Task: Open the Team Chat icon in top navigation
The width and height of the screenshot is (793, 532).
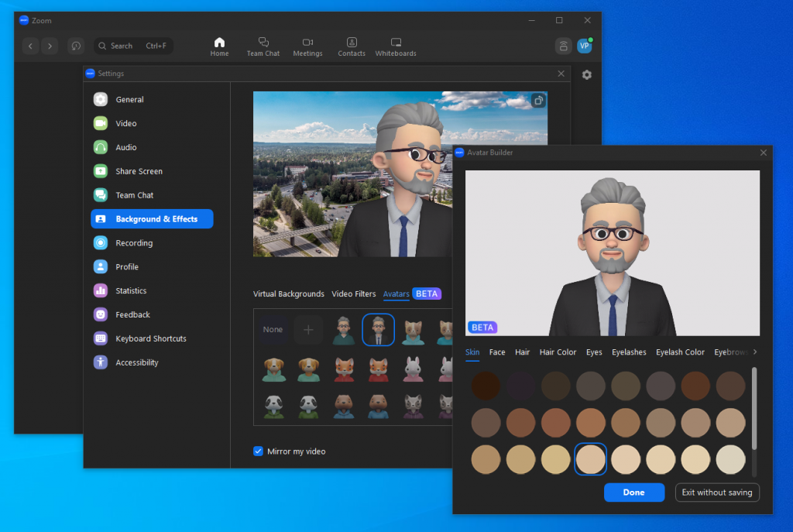Action: [x=263, y=46]
